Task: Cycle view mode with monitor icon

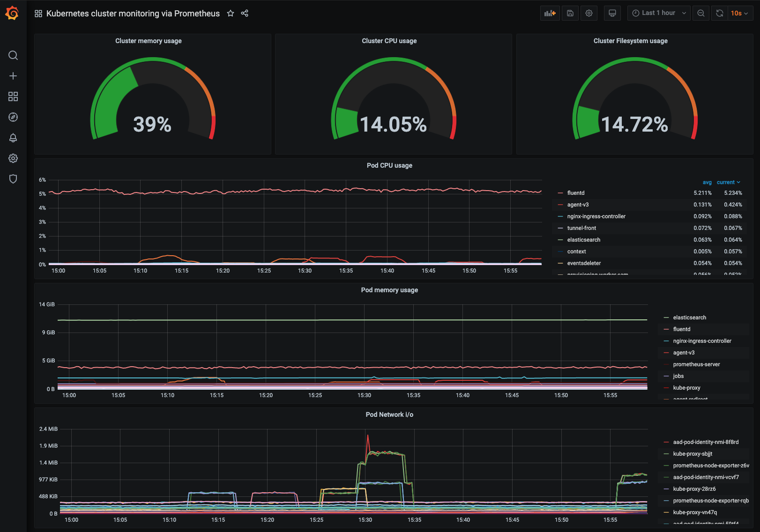Action: click(612, 13)
